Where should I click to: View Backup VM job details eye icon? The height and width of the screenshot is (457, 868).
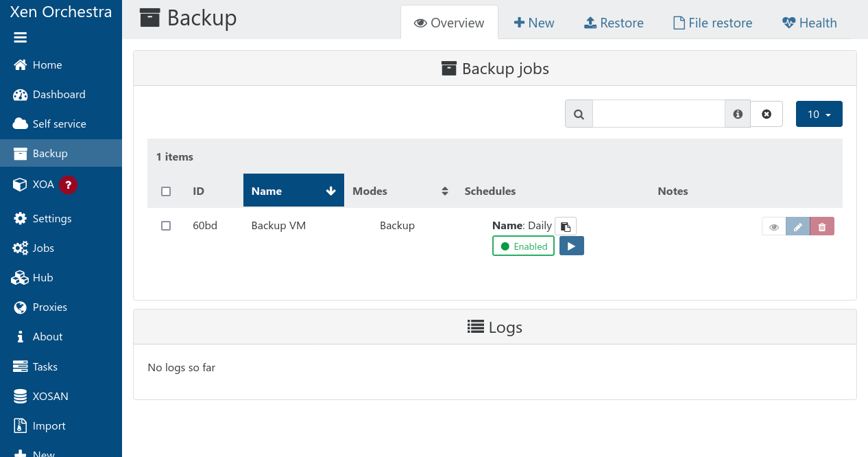[773, 226]
